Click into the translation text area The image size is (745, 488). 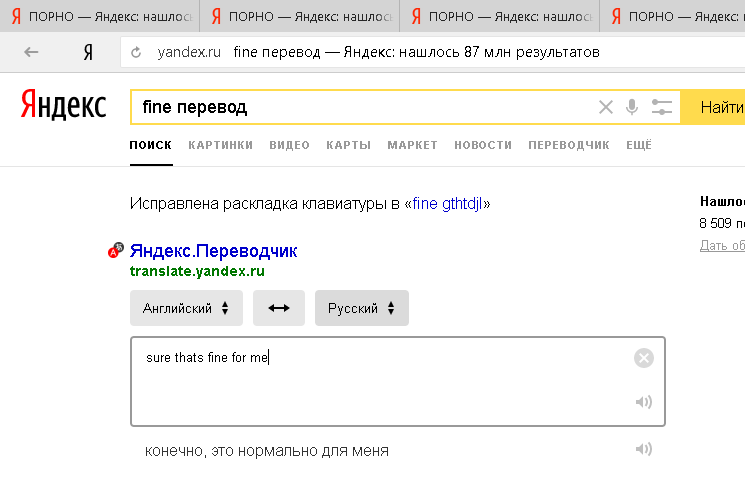398,382
